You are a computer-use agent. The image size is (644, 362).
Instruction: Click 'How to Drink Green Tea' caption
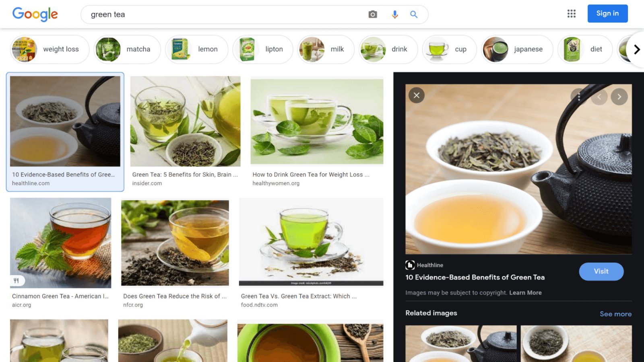click(x=311, y=175)
